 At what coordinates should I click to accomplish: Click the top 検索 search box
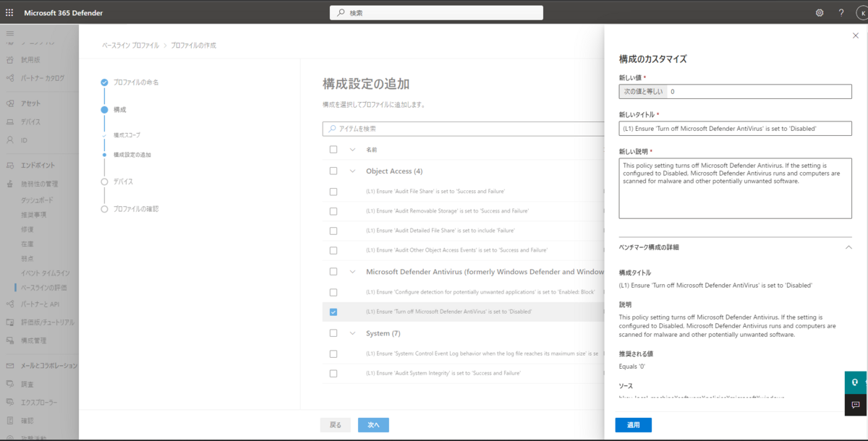(x=436, y=13)
